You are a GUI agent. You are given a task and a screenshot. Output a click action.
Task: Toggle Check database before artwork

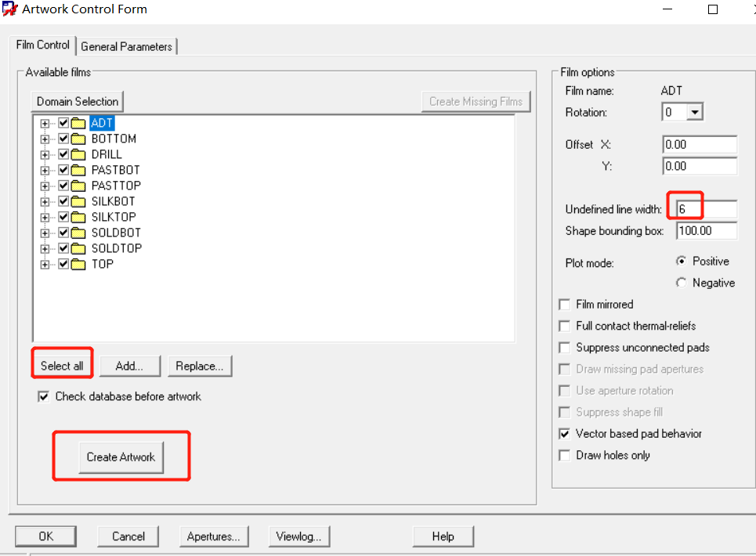43,396
